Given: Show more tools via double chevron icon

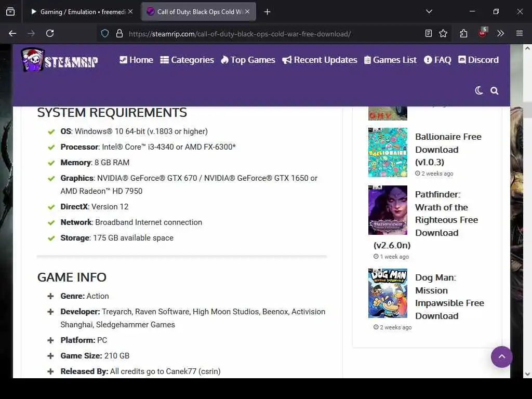Looking at the screenshot, I should click(x=500, y=33).
